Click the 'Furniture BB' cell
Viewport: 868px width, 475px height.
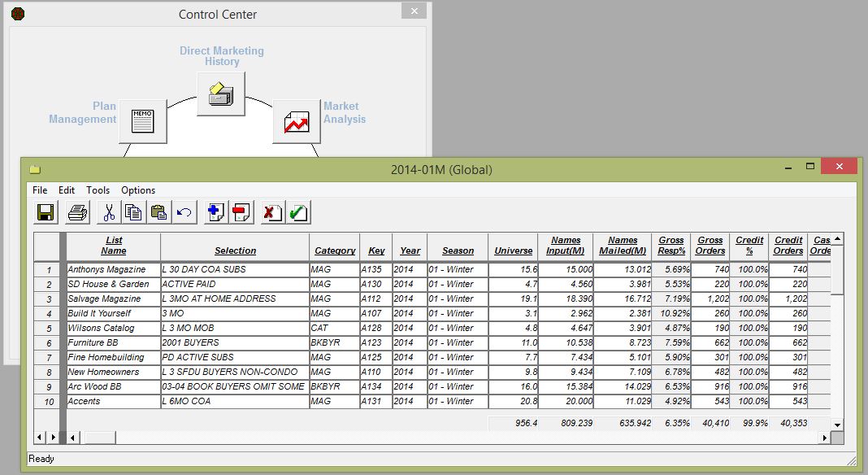(x=114, y=343)
